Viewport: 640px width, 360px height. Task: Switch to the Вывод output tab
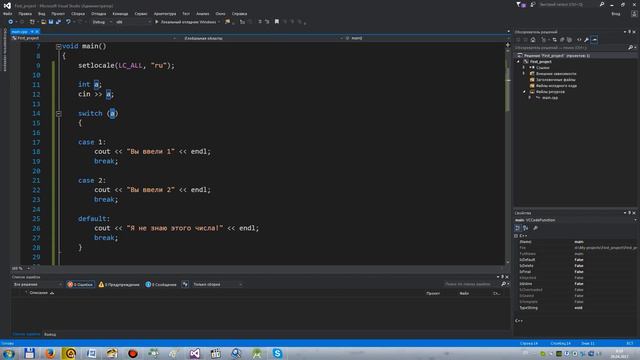click(x=50, y=334)
